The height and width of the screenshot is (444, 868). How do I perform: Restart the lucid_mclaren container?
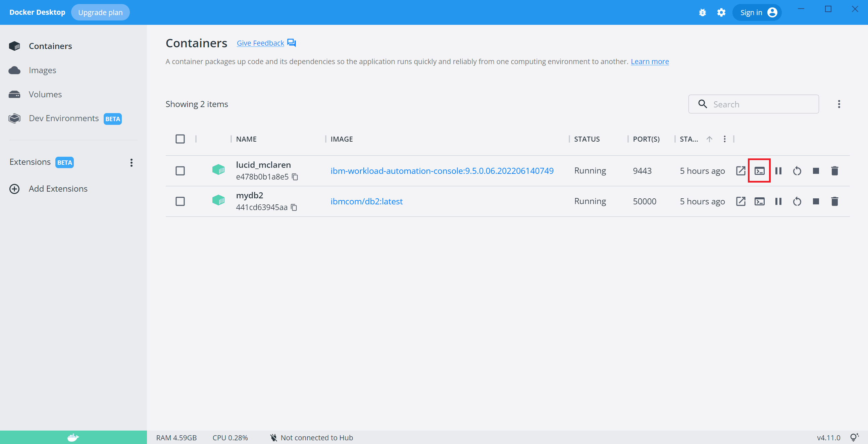797,170
